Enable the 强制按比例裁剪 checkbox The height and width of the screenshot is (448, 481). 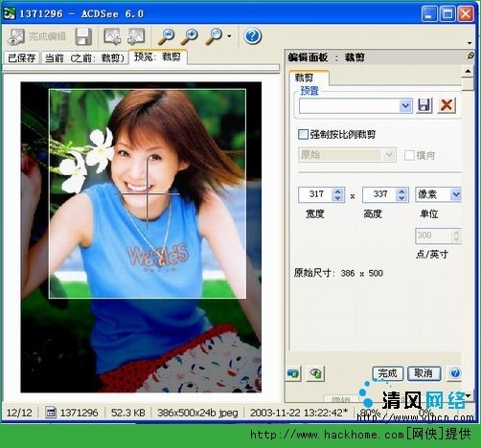tap(303, 134)
